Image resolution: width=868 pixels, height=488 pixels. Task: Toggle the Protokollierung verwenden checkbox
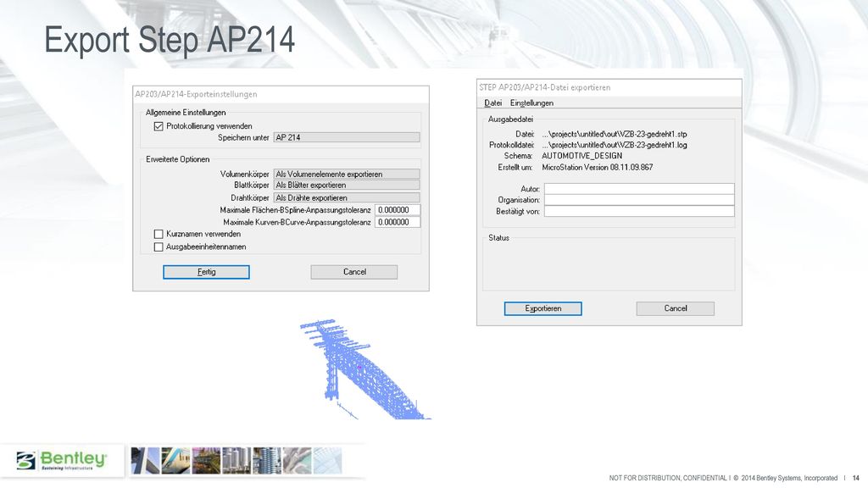[x=159, y=126]
